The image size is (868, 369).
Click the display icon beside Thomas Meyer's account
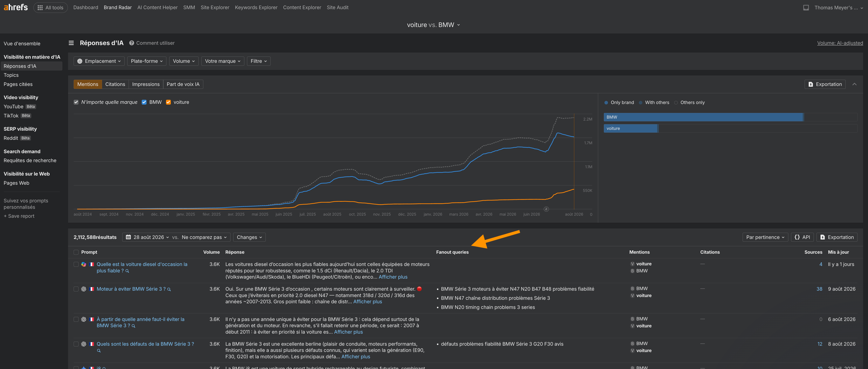pos(806,7)
